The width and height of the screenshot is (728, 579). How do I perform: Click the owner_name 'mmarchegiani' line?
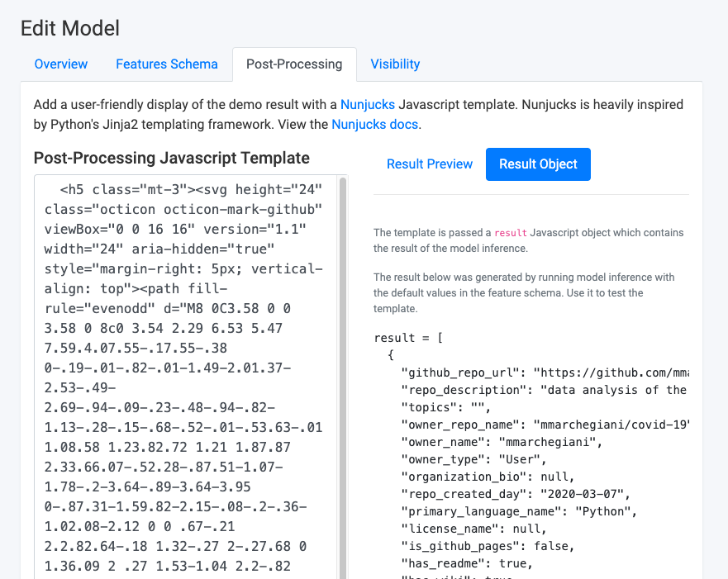pos(502,442)
